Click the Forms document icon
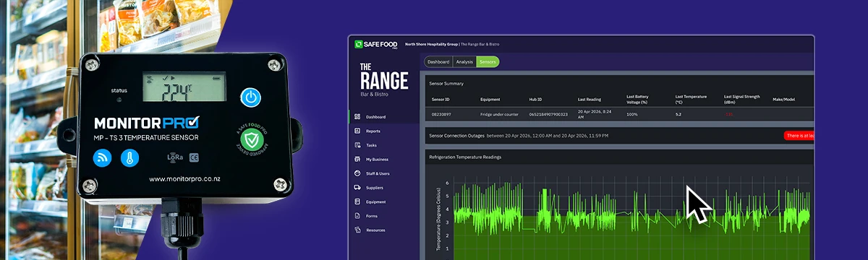 [x=357, y=216]
